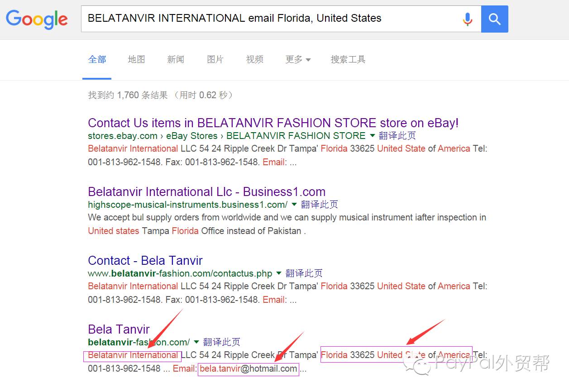Expand dropdown arrow next to stores.ebay.com URL
This screenshot has width=569, height=392.
[x=372, y=135]
